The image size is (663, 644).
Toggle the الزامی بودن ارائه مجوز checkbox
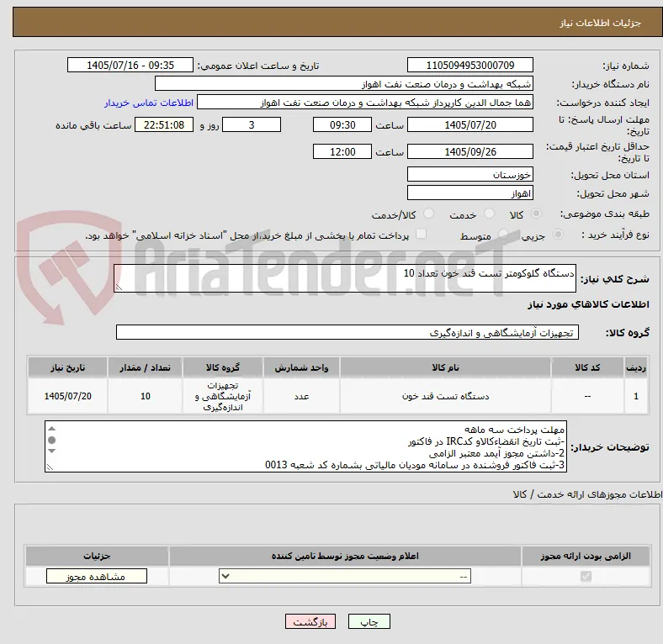586,577
